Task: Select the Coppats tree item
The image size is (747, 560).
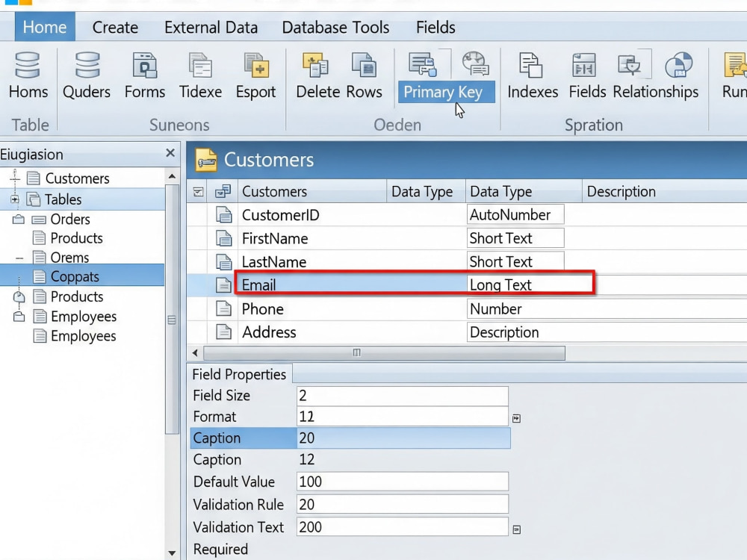Action: coord(75,277)
